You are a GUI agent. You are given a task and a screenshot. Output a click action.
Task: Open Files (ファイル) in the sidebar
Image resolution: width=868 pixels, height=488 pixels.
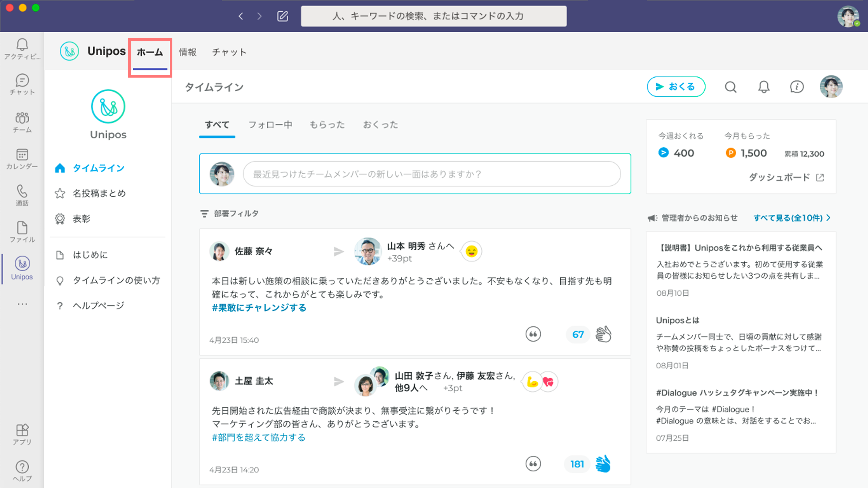point(22,232)
